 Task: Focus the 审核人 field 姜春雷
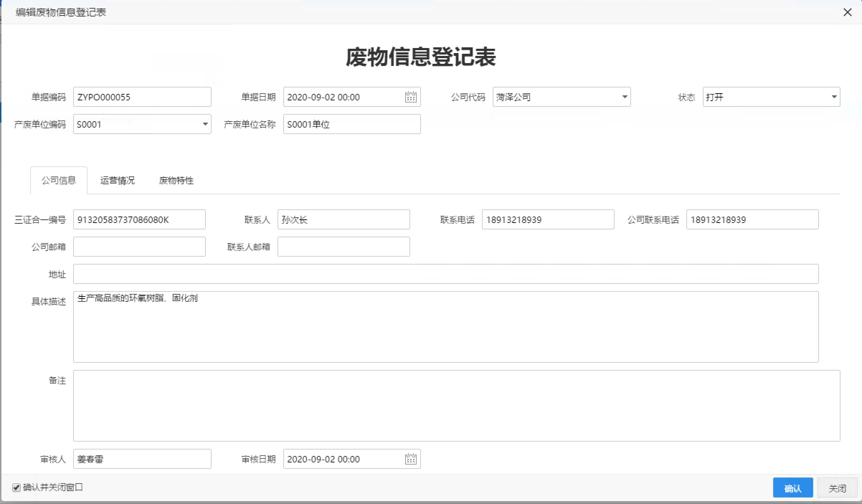click(142, 459)
